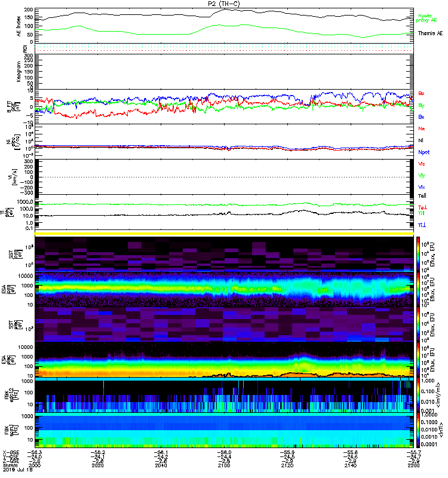Click the X-GSE value -55.8
Image resolution: width=448 pixels, height=478 pixels.
click(351, 452)
